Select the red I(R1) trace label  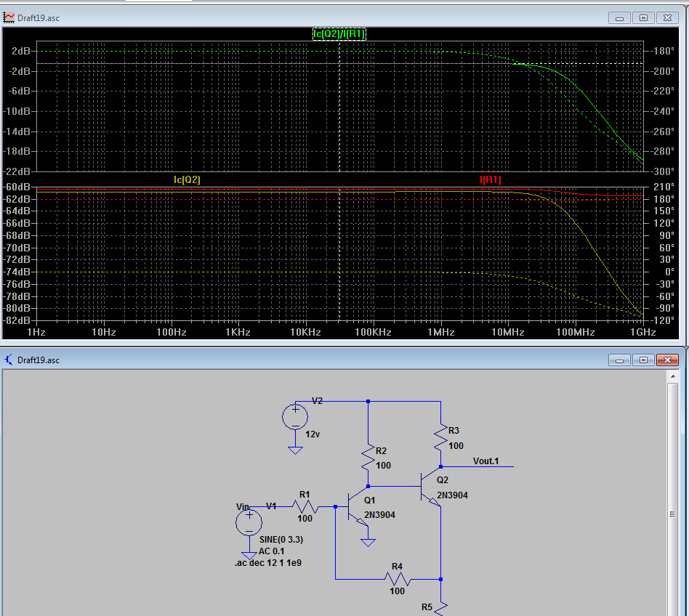click(x=491, y=179)
